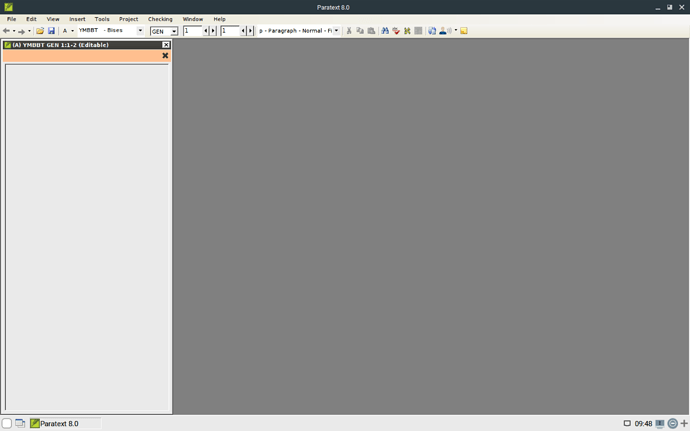
Task: Click inside the chapter number field
Action: click(x=192, y=31)
